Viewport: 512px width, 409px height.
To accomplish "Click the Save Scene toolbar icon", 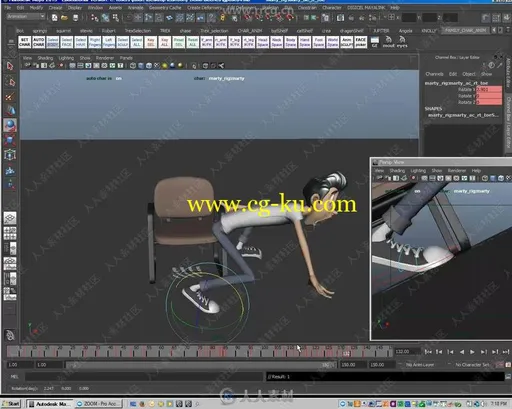I will (x=76, y=18).
